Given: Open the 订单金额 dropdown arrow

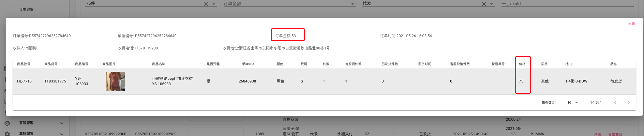Looking at the screenshot, I should [353, 4].
